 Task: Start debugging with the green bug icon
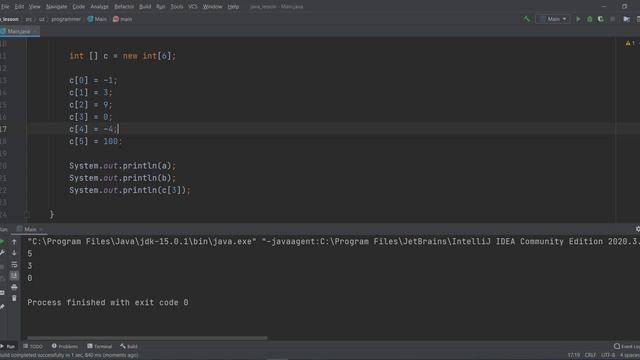(x=589, y=19)
